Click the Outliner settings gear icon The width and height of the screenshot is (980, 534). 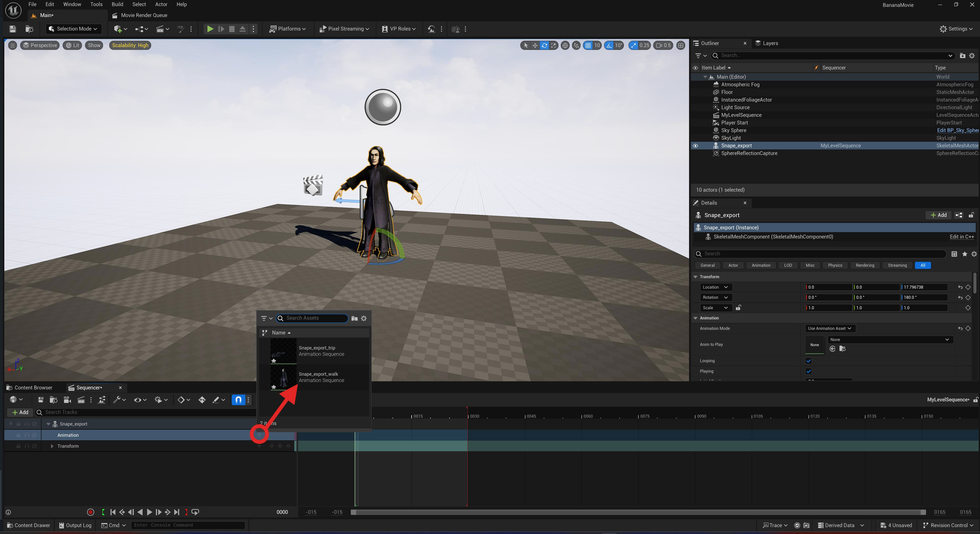pos(972,55)
